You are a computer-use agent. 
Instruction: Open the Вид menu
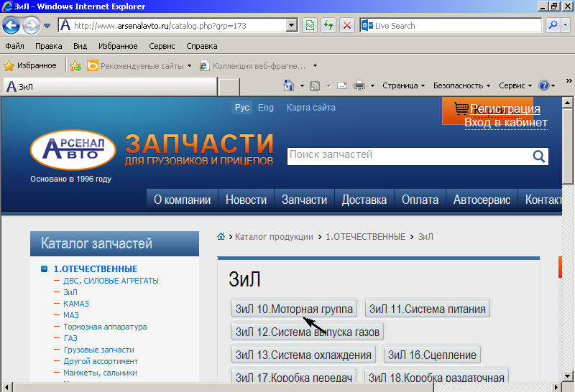click(x=80, y=46)
